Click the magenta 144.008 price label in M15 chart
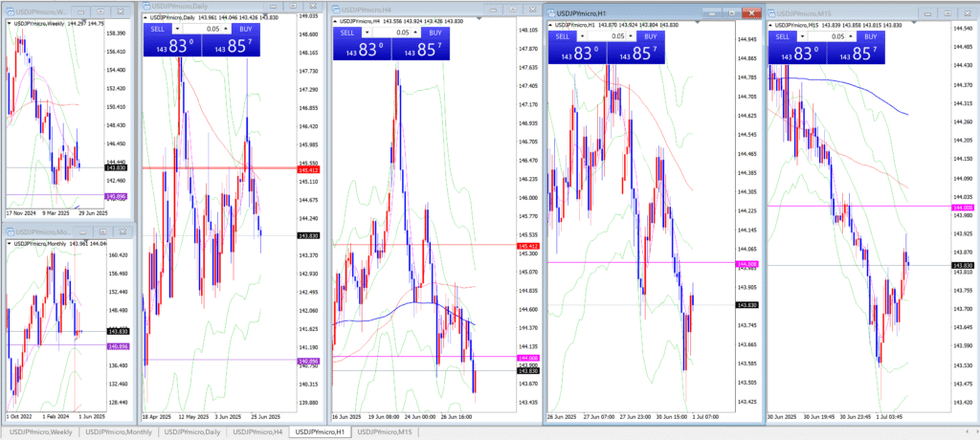Screen dimensions: 980x440 [x=961, y=207]
